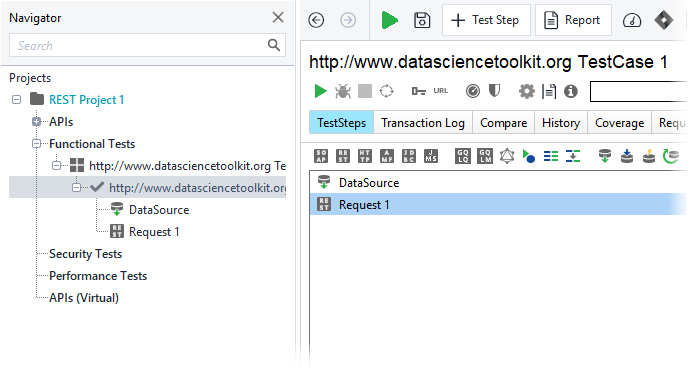The image size is (699, 372).
Task: Click the GraphQL polygon logo icon
Action: tap(507, 156)
